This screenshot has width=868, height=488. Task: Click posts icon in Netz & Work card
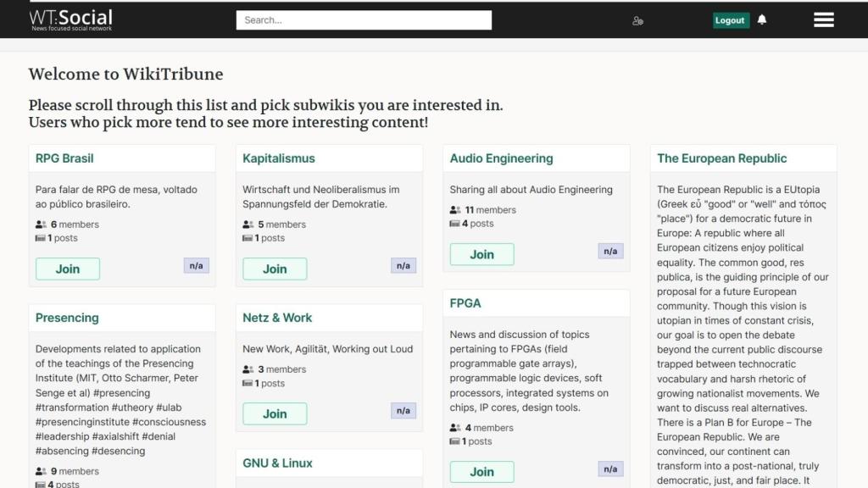pos(248,384)
